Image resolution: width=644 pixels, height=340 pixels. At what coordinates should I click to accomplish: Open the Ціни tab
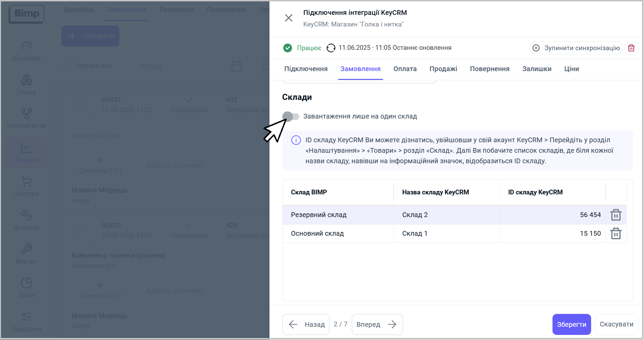tap(571, 69)
